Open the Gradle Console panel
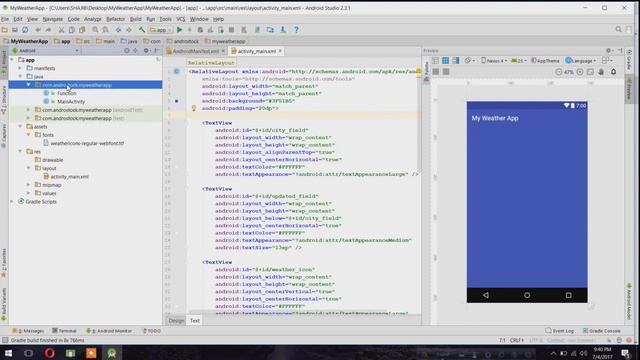The height and width of the screenshot is (360, 640). coord(602,331)
